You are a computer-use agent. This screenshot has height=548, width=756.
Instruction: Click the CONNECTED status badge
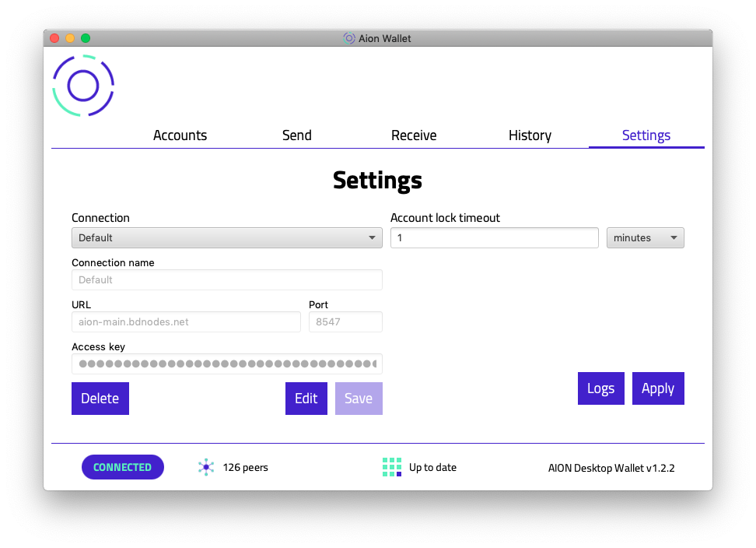click(x=123, y=467)
